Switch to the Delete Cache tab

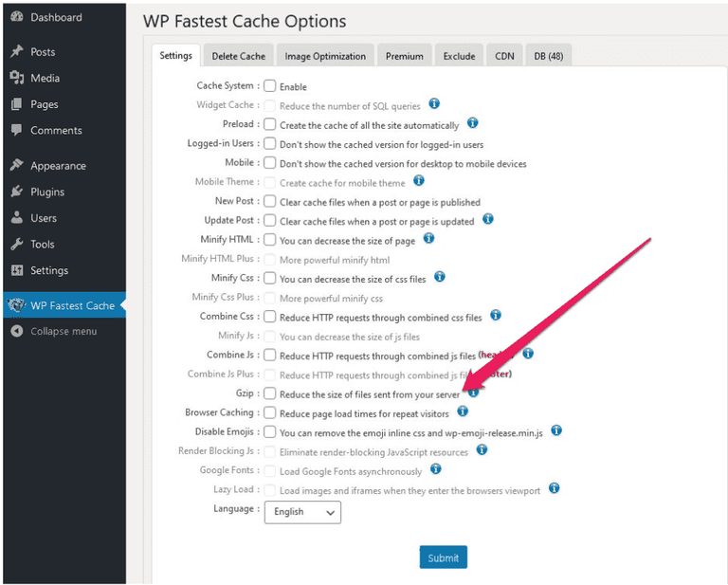238,56
